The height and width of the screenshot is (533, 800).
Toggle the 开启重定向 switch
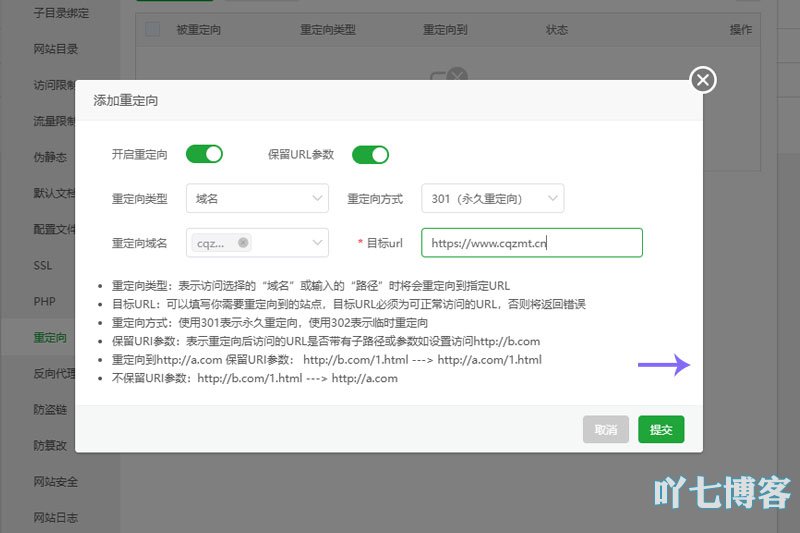[x=204, y=154]
